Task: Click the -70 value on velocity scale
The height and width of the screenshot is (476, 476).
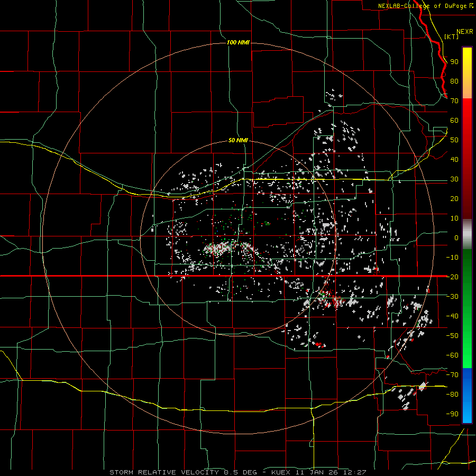Action: [x=452, y=374]
